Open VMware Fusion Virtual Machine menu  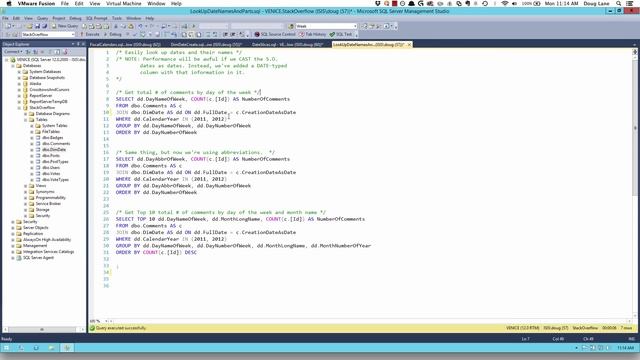124,3
